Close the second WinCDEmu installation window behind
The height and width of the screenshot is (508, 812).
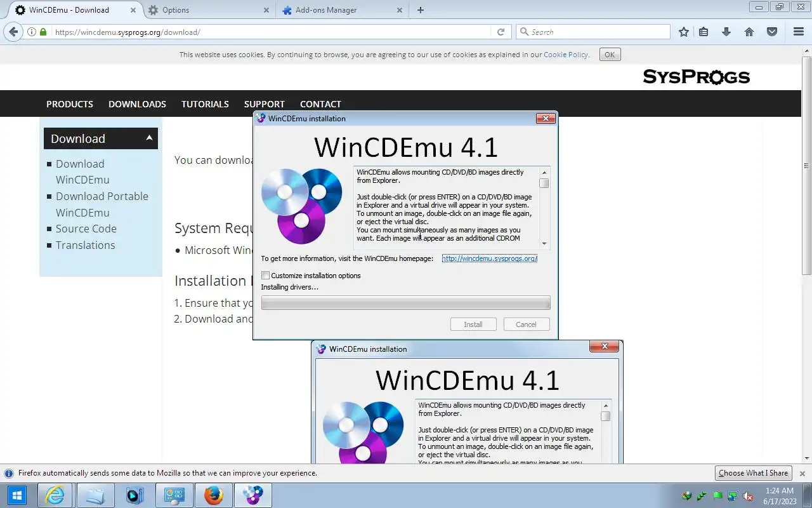[604, 346]
